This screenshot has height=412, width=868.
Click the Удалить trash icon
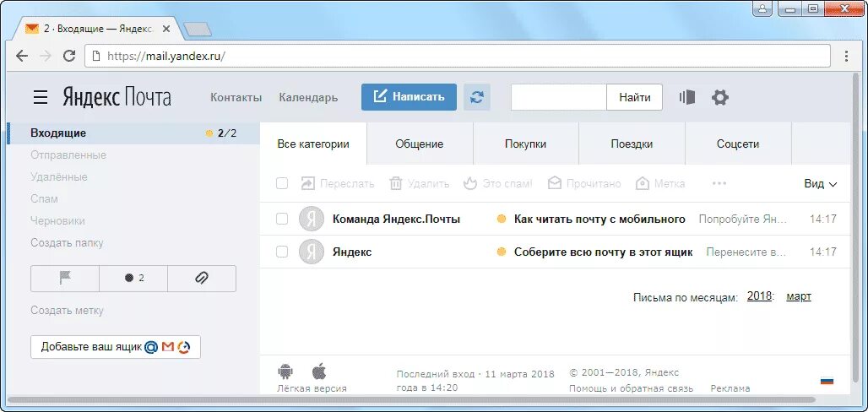[x=395, y=183]
